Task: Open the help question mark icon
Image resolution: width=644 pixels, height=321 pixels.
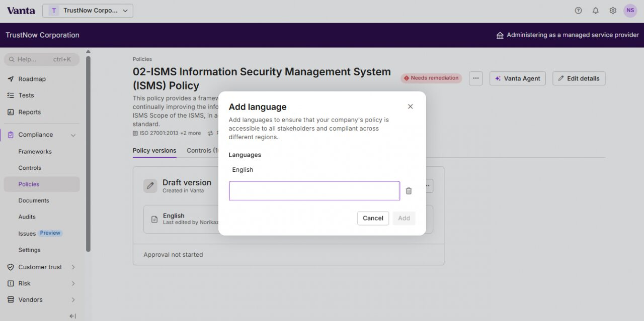Action: coord(578,11)
